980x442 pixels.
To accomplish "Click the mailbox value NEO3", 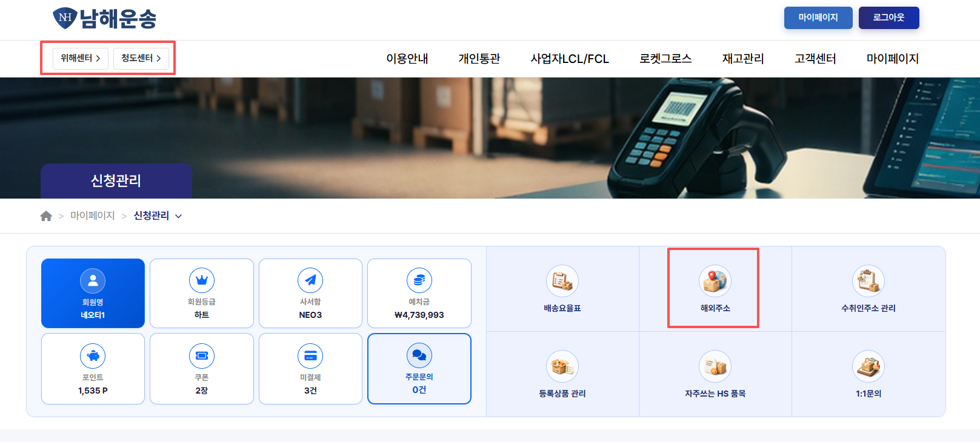I will [x=310, y=315].
